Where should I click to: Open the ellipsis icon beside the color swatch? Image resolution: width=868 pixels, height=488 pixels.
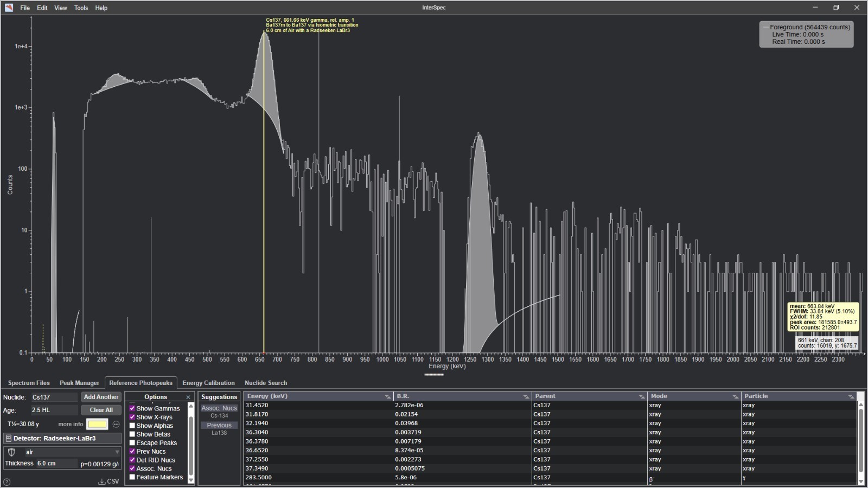click(117, 424)
